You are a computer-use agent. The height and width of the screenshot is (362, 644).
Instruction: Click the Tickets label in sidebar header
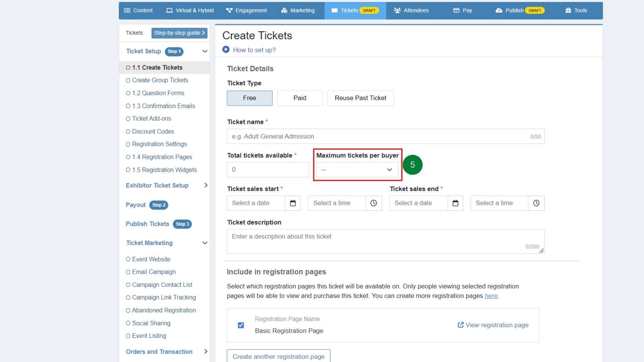[134, 33]
